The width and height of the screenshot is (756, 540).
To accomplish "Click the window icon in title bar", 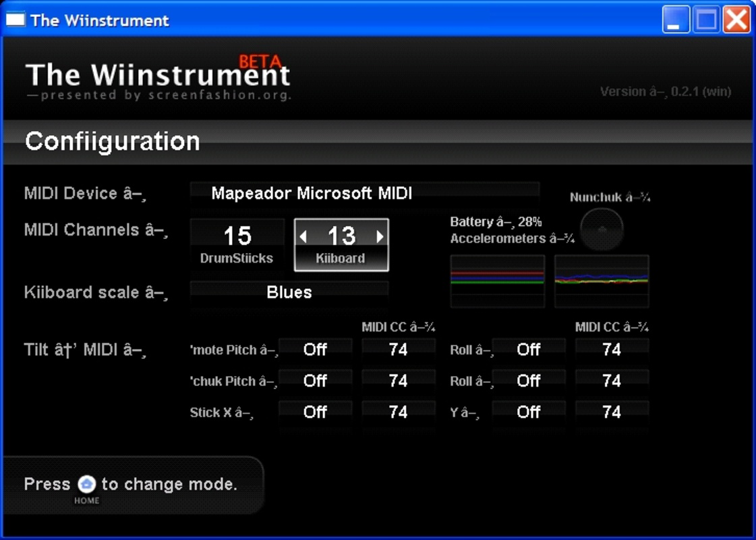I will click(x=15, y=20).
